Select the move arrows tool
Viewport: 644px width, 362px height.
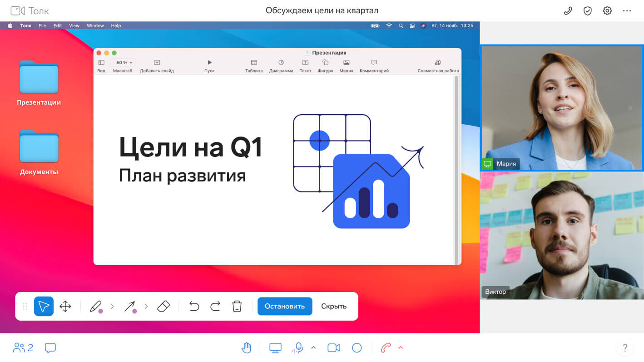[65, 307]
